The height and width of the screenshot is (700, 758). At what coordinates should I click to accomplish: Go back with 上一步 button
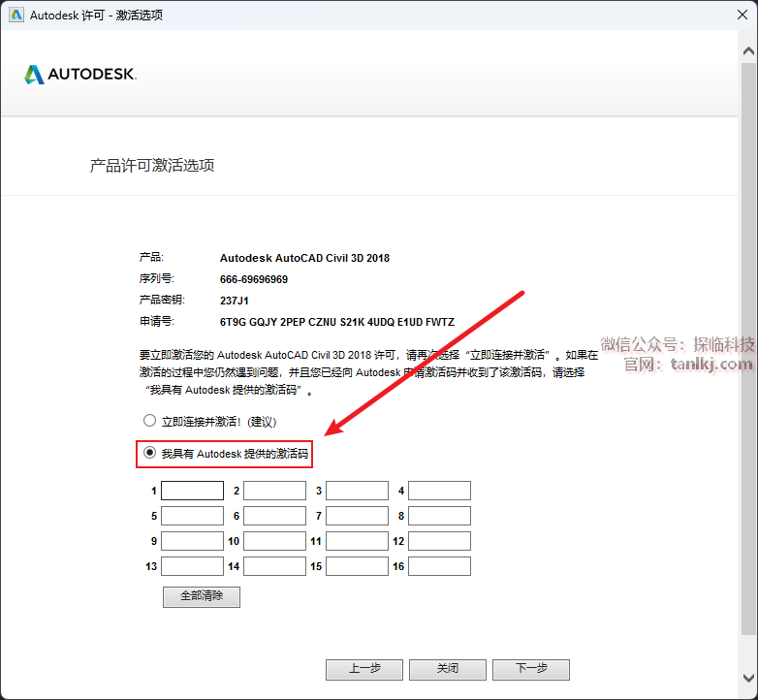364,669
